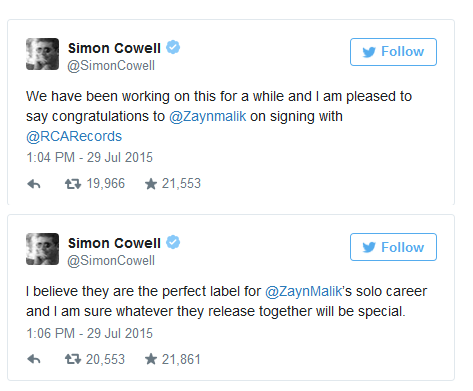Click Simon Cowell avatar in first tweet
The height and width of the screenshot is (391, 473).
42,54
